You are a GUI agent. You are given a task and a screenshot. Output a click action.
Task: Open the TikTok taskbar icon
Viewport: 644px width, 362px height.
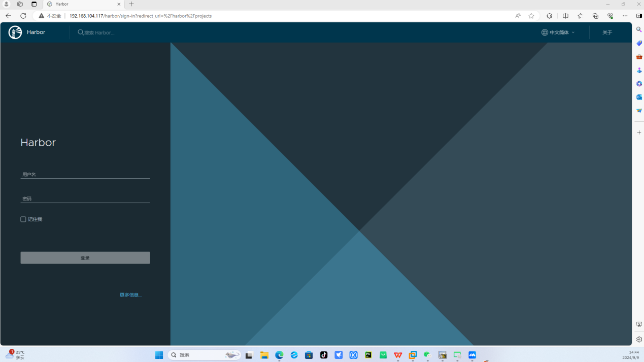324,355
